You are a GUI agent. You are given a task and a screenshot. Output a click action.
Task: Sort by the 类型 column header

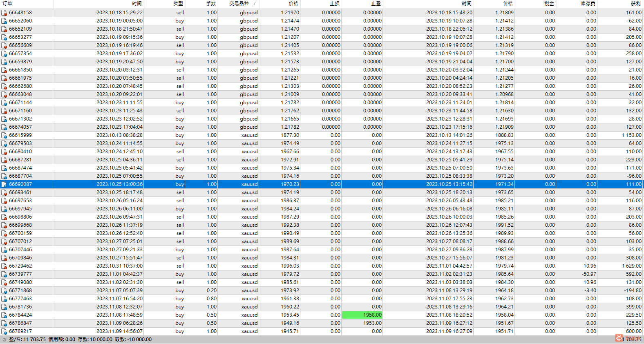[x=178, y=4]
